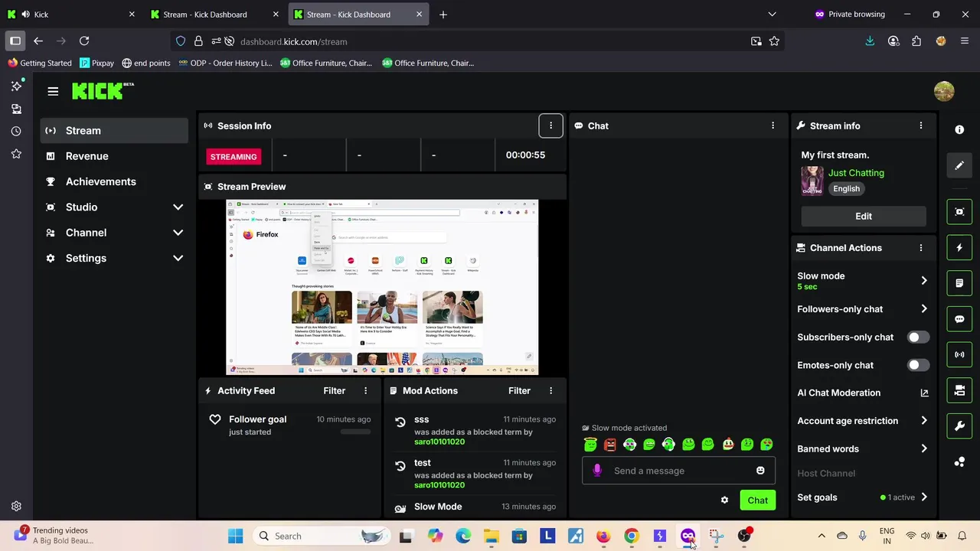The image size is (980, 551).
Task: Click Filter in Activity Feed header
Action: pyautogui.click(x=334, y=391)
